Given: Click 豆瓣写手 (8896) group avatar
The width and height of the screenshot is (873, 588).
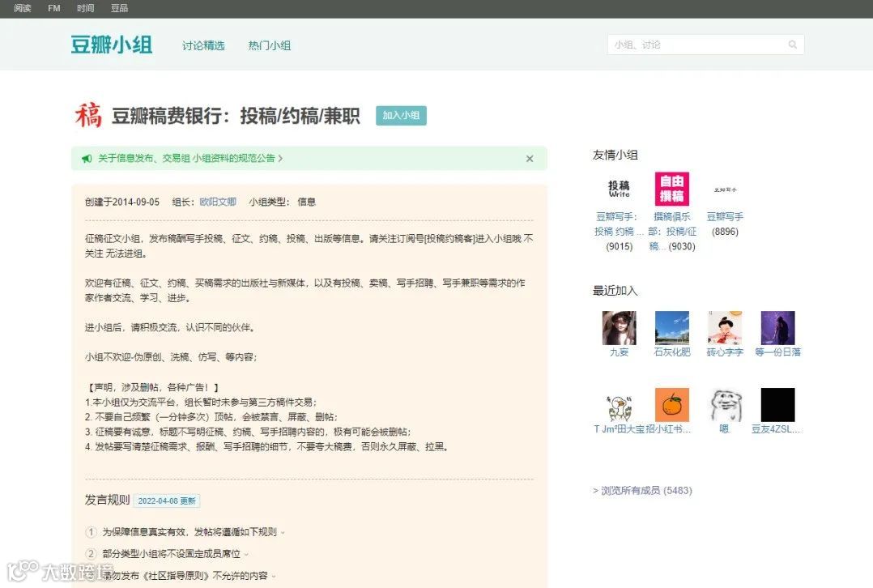Looking at the screenshot, I should (x=724, y=188).
